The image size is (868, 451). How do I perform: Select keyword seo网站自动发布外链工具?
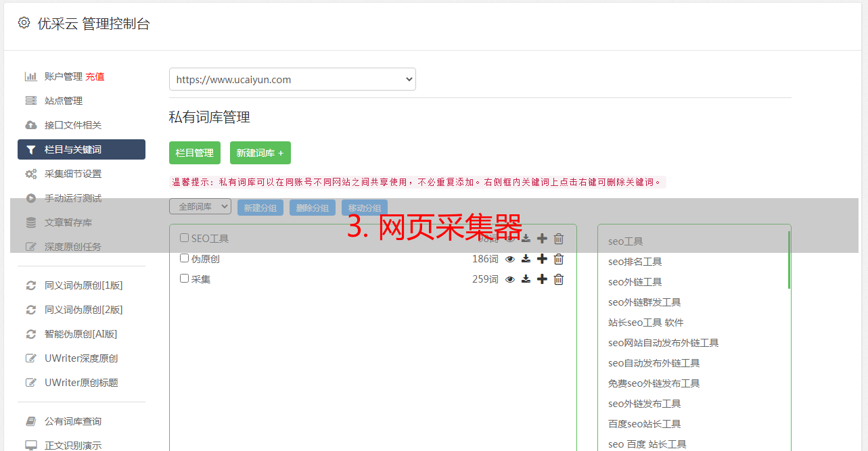(663, 343)
